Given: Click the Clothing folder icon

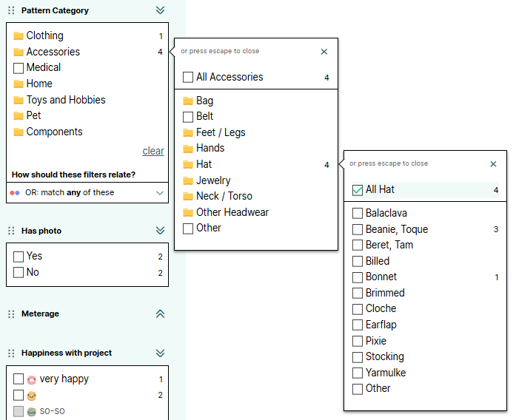Looking at the screenshot, I should (19, 35).
